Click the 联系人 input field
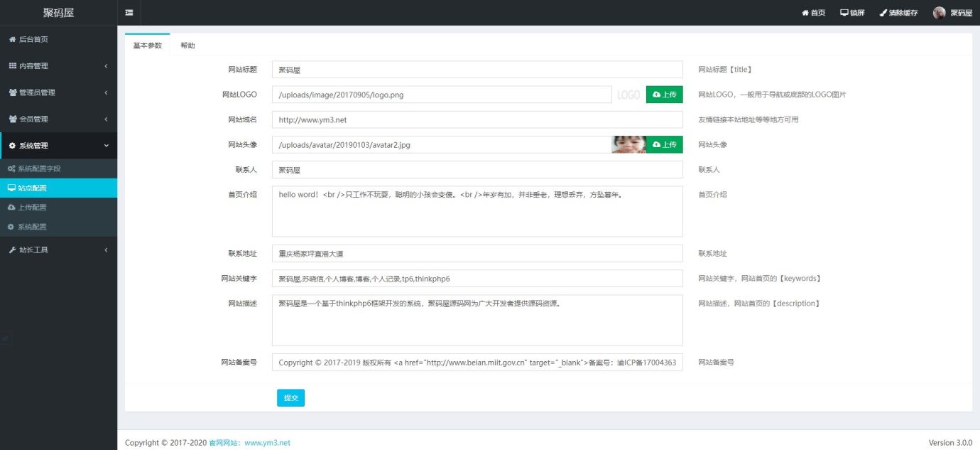 477,169
